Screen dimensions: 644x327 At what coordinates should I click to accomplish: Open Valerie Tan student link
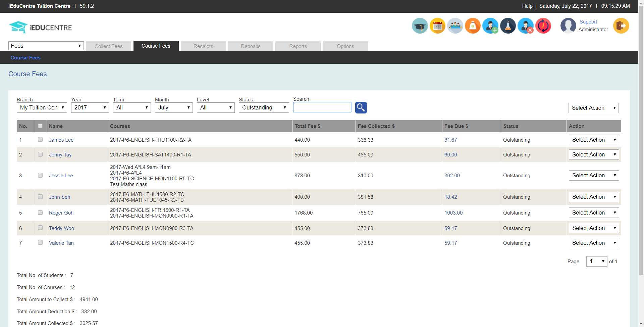coord(61,243)
